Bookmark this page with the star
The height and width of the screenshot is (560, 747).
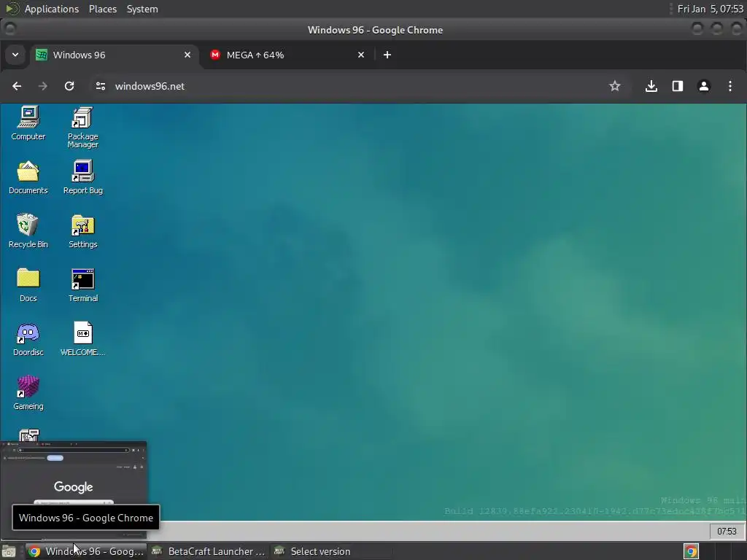(x=614, y=86)
